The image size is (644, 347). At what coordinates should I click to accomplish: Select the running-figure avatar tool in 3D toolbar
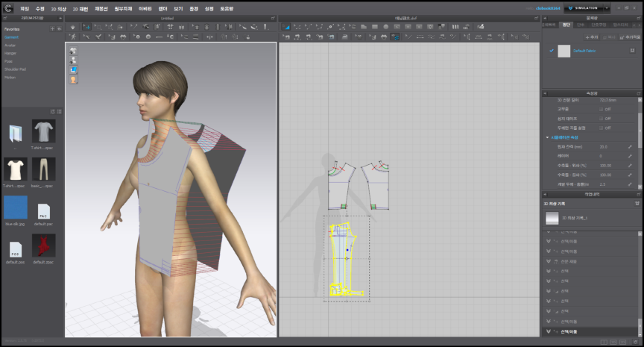73,37
